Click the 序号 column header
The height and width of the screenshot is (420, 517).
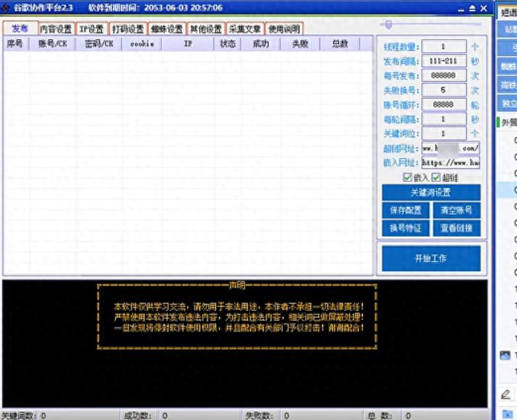pyautogui.click(x=15, y=44)
